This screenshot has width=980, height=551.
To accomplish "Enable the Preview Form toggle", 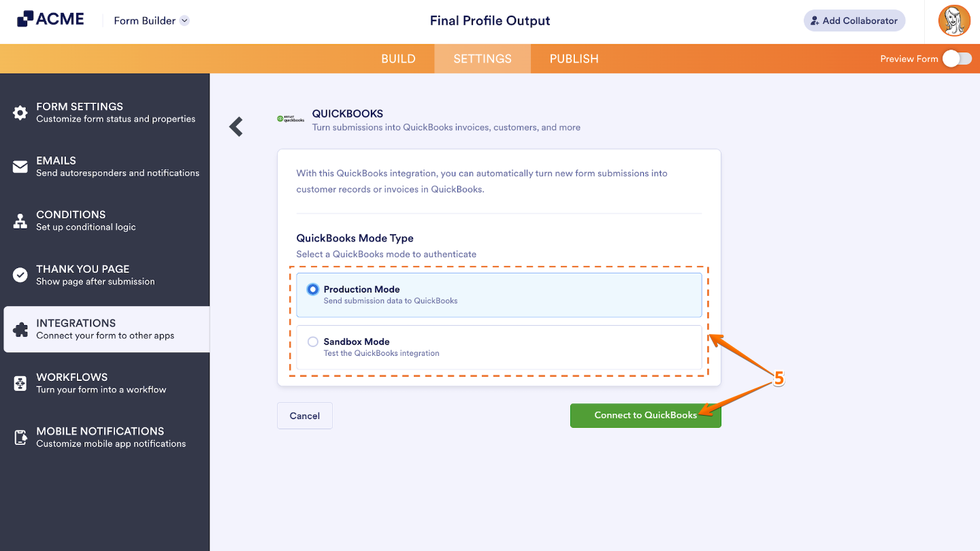I will [958, 59].
